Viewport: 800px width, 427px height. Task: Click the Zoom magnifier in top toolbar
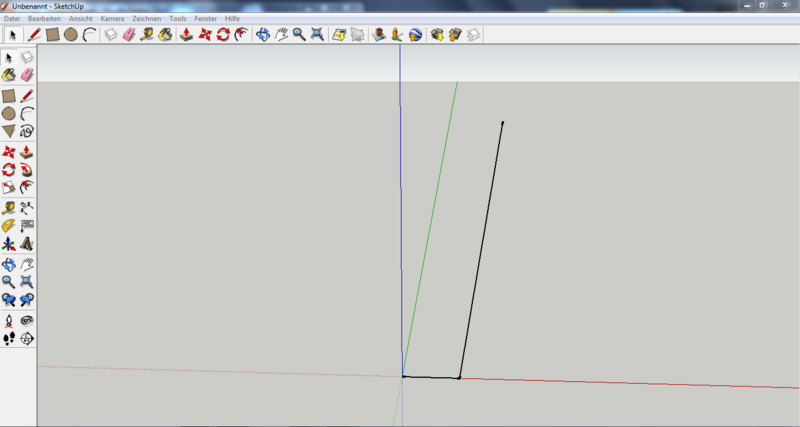[299, 34]
